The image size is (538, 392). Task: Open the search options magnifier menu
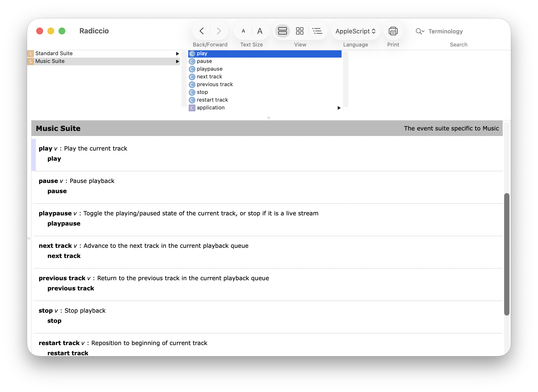[420, 31]
